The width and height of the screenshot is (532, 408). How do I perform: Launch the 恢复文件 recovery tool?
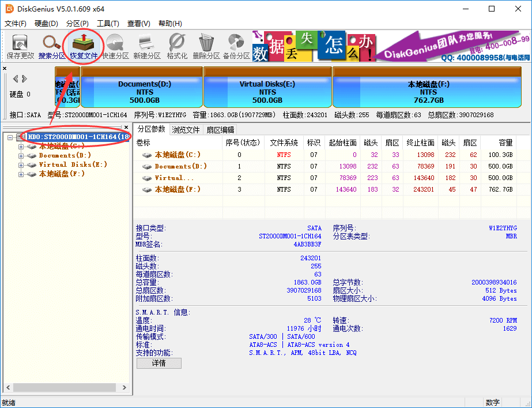pos(84,47)
